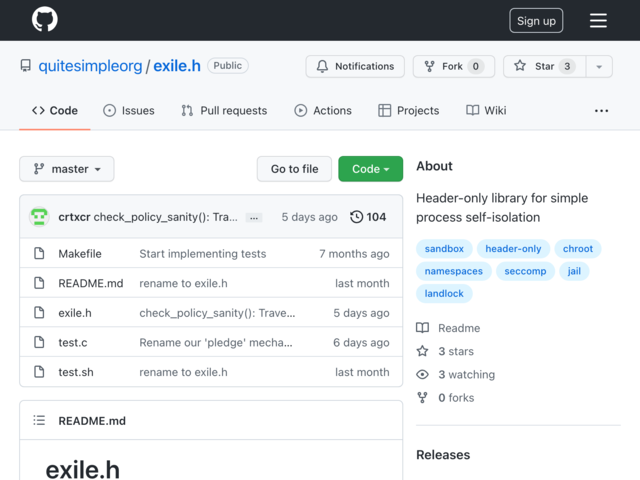
Task: Expand the commit message ellipsis
Action: click(254, 218)
